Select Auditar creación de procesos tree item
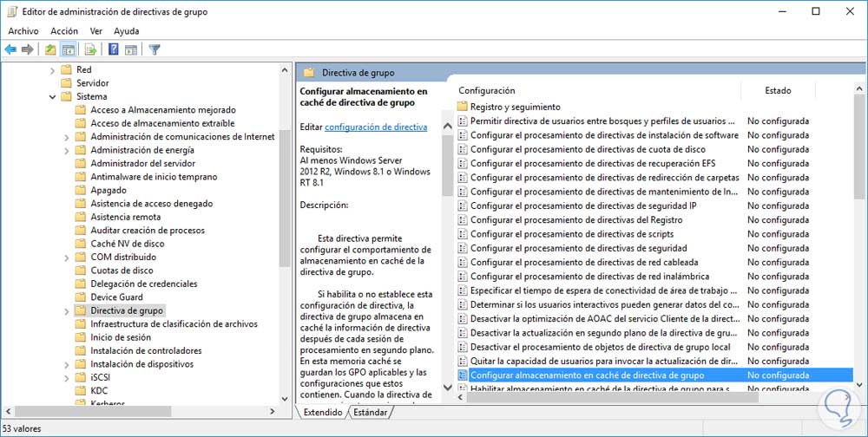 [x=148, y=230]
